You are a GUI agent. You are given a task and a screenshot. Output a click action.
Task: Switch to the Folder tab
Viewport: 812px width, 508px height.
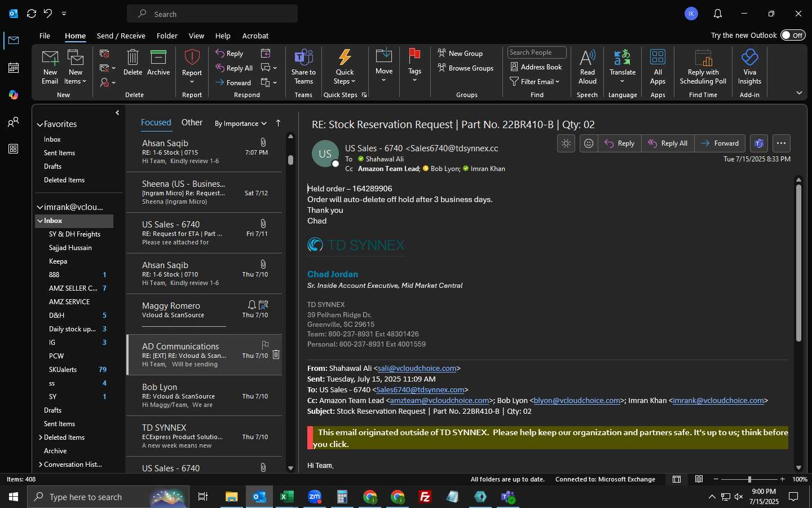point(167,36)
